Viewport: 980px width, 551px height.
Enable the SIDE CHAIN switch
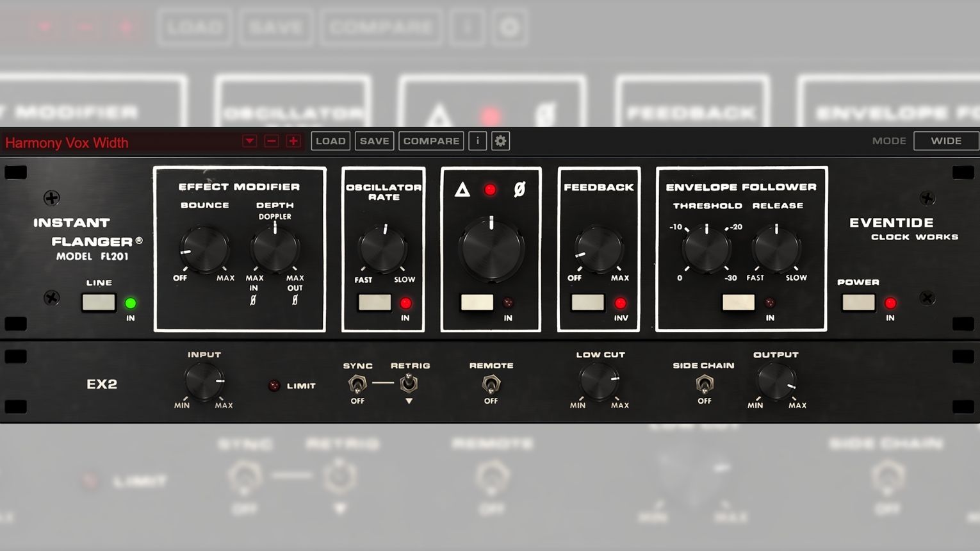(704, 384)
